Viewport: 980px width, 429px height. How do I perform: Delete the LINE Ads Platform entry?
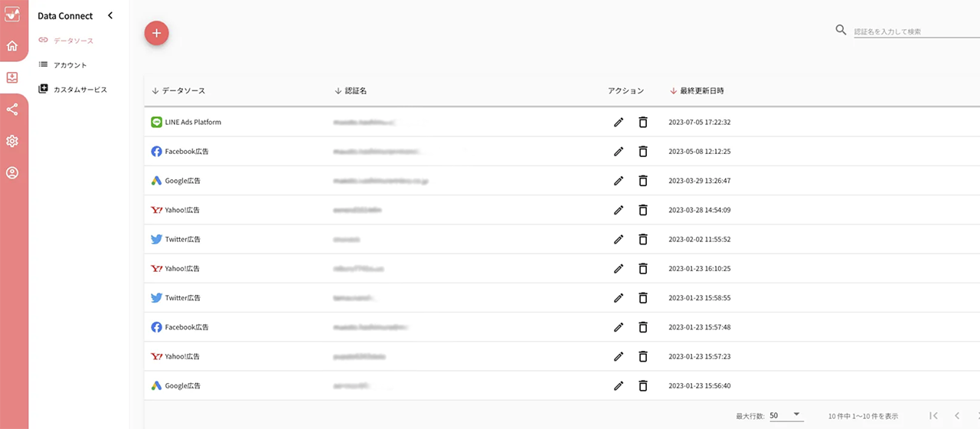[643, 123]
